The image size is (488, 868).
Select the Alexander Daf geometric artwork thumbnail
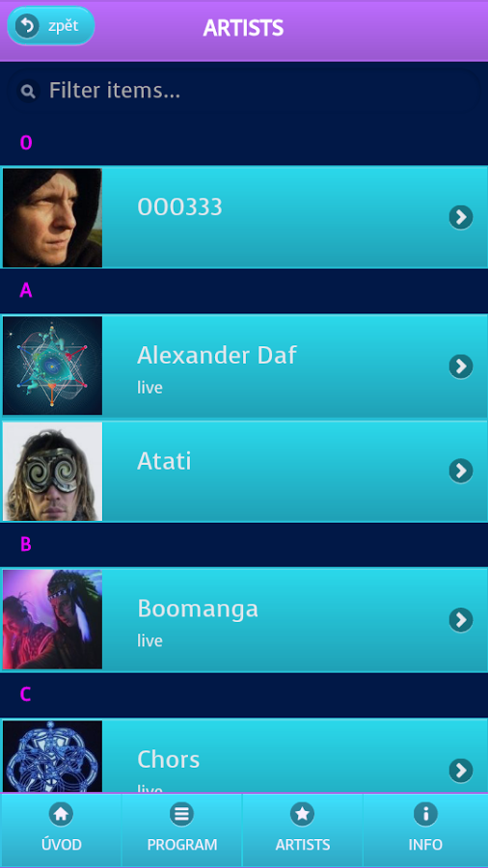(x=53, y=366)
